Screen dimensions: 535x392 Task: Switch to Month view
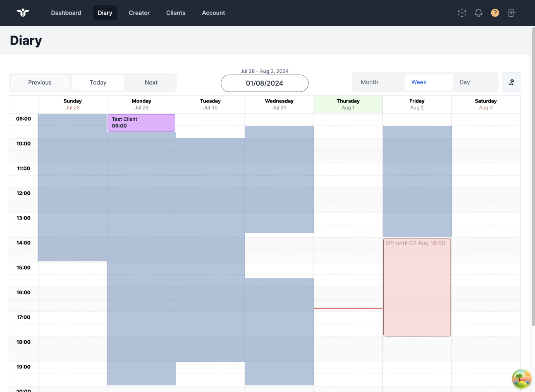pos(370,82)
